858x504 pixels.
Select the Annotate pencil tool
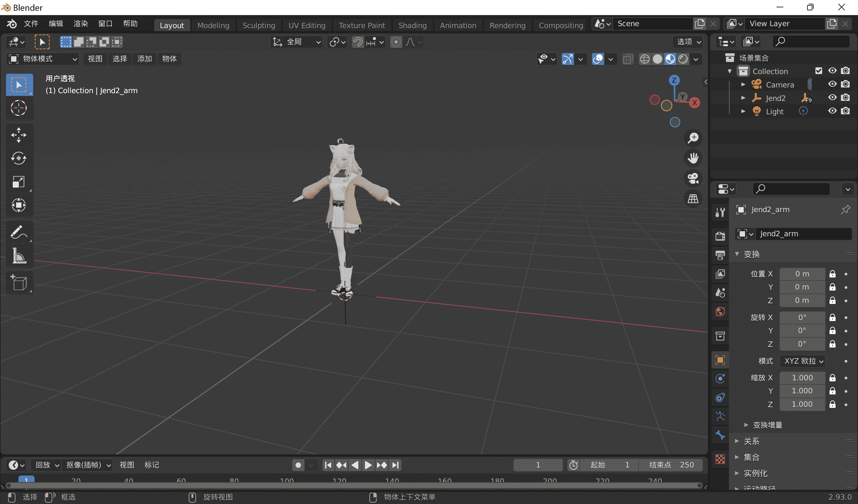[x=19, y=232]
